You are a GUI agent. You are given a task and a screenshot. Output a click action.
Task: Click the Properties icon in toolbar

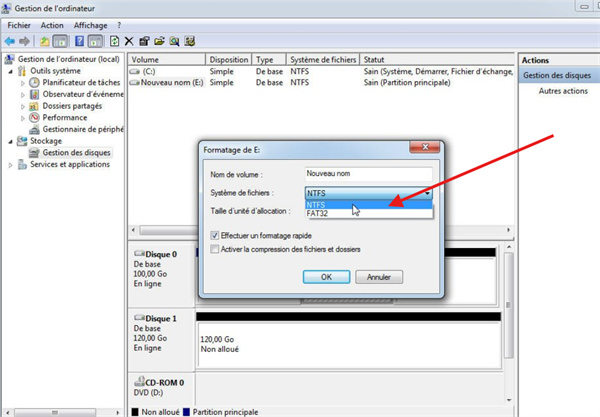pyautogui.click(x=144, y=41)
